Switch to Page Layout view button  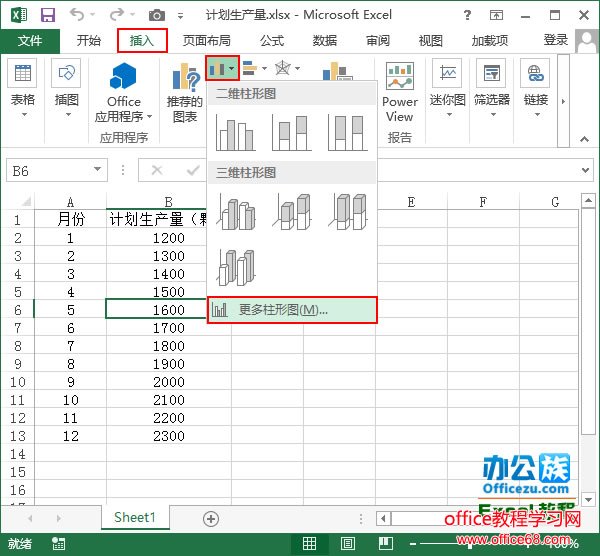tap(347, 543)
